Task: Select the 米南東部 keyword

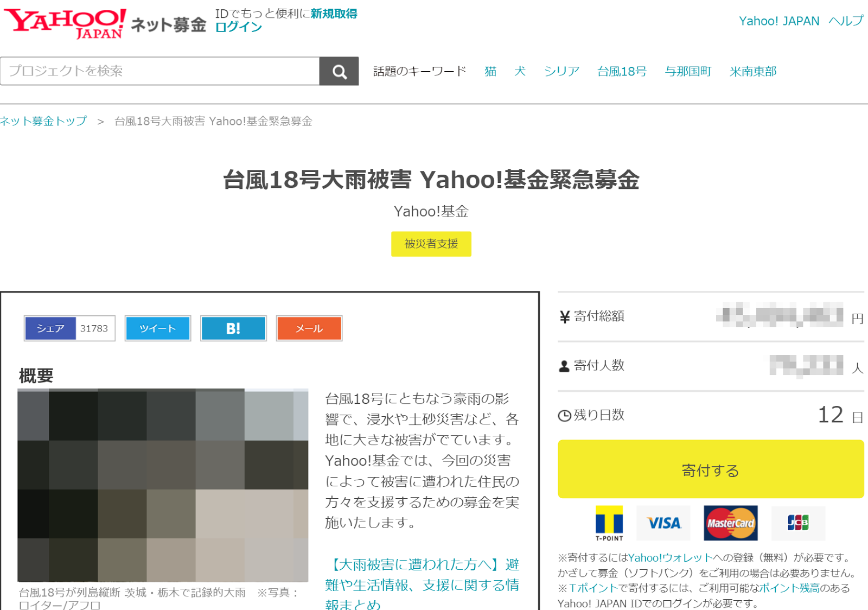Action: click(x=753, y=71)
